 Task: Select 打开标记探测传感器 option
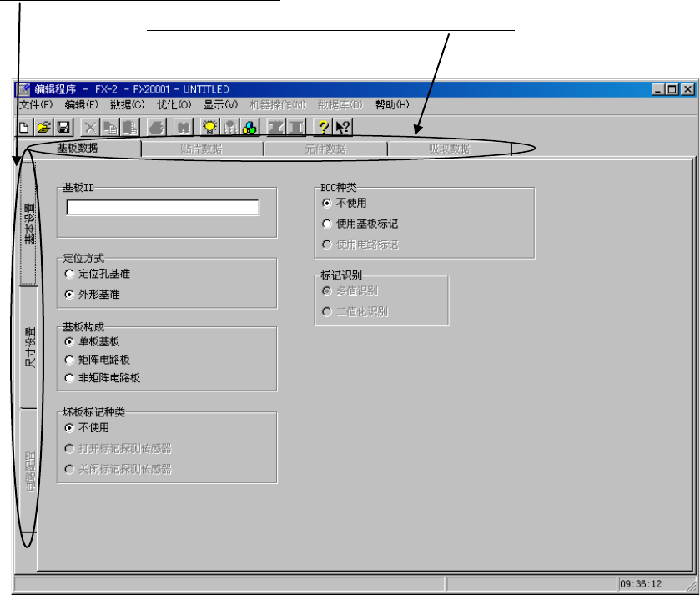tap(69, 449)
